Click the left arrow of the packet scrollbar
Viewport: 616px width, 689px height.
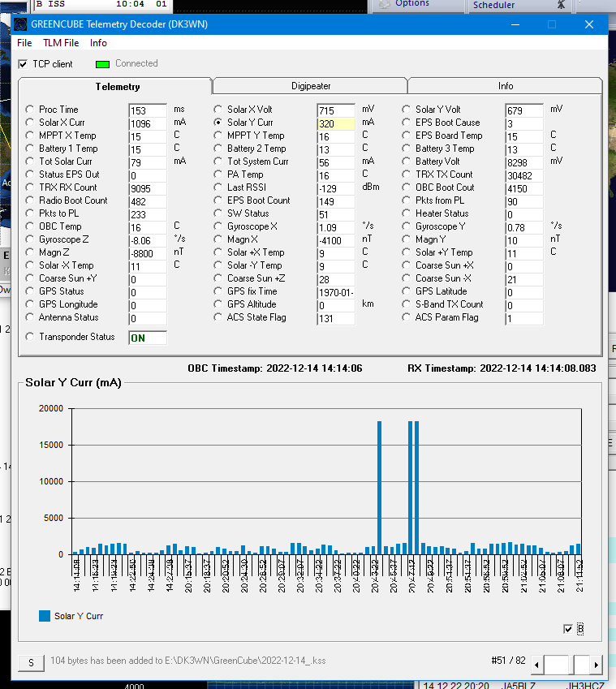(x=537, y=665)
